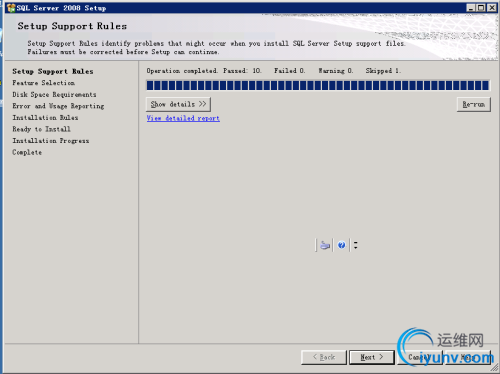Click the 'Operation completed. Passed: 10' status text
Image resolution: width=500 pixels, height=374 pixels.
pyautogui.click(x=204, y=71)
